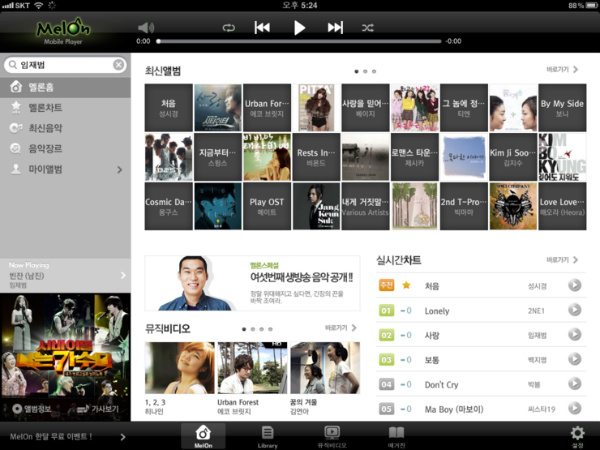Open the Cosmic Da… album tile
The width and height of the screenshot is (600, 450).
tap(168, 206)
